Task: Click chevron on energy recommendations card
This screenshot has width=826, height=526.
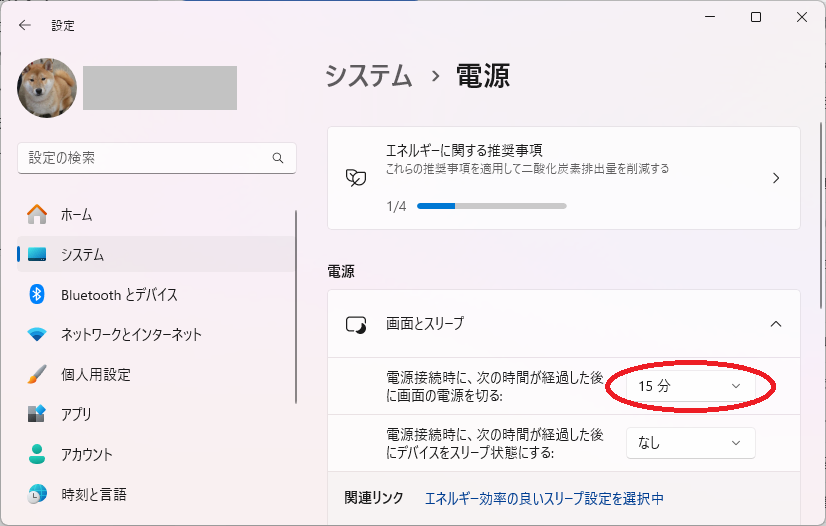Action: [776, 178]
